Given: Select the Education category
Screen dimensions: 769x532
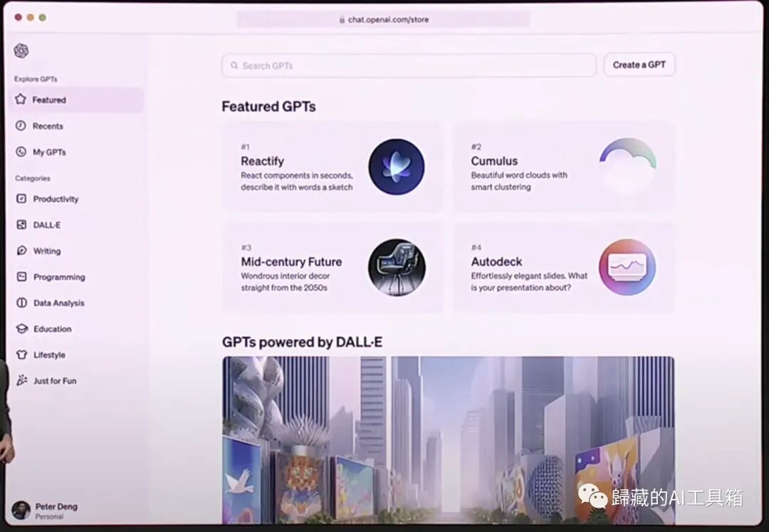Looking at the screenshot, I should coord(53,329).
